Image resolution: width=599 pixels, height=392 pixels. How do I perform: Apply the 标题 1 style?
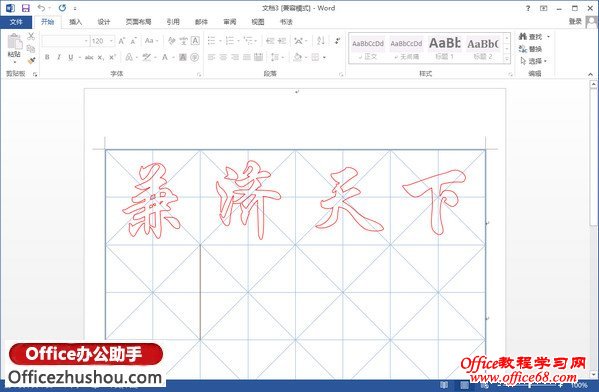tap(445, 48)
